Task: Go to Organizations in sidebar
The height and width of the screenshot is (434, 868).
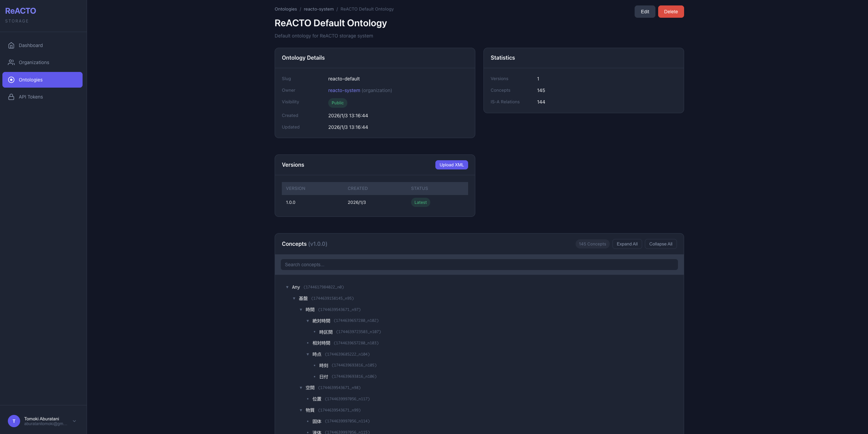Action: click(x=34, y=62)
